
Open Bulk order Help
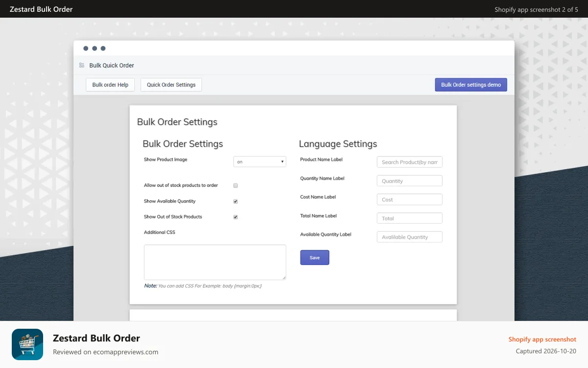(110, 85)
